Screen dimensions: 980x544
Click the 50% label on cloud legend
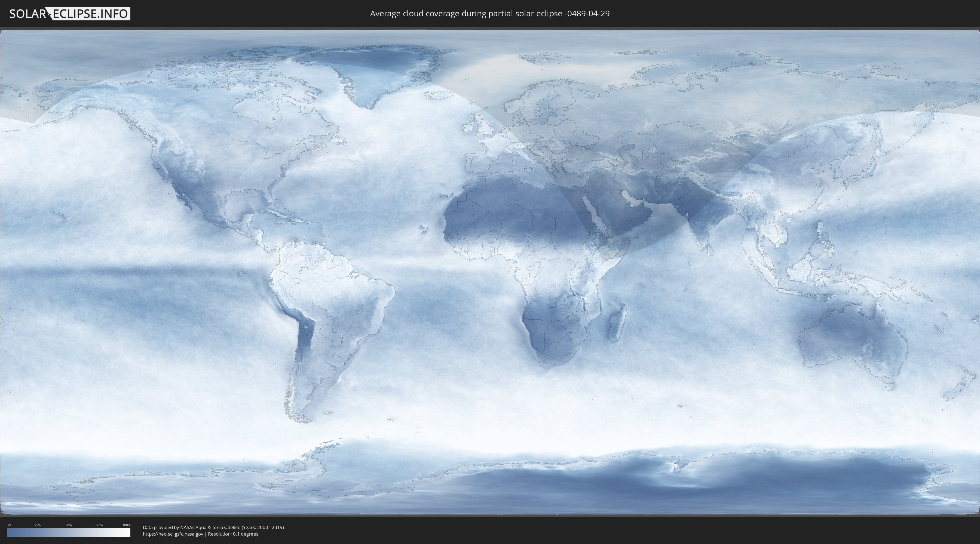[69, 525]
